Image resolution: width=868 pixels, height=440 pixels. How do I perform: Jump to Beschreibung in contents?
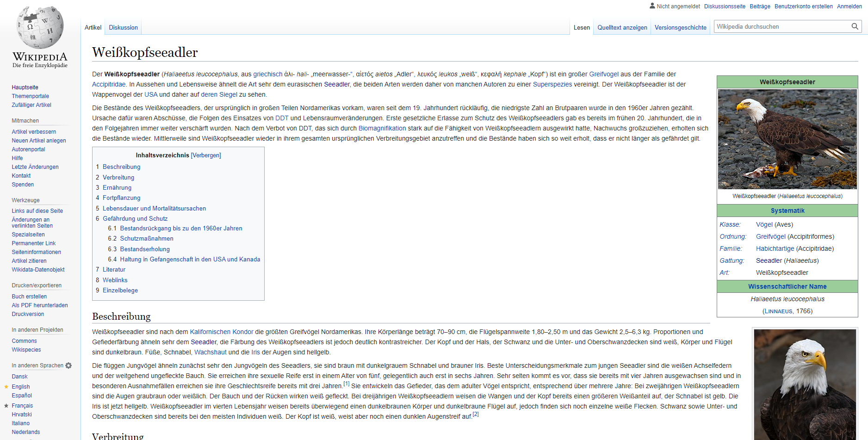click(x=121, y=167)
